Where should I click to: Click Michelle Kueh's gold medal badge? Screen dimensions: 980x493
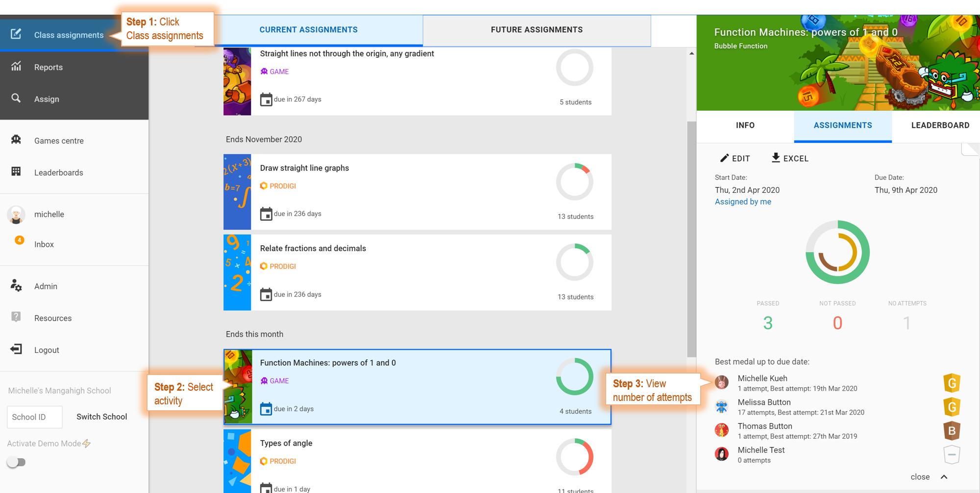952,383
